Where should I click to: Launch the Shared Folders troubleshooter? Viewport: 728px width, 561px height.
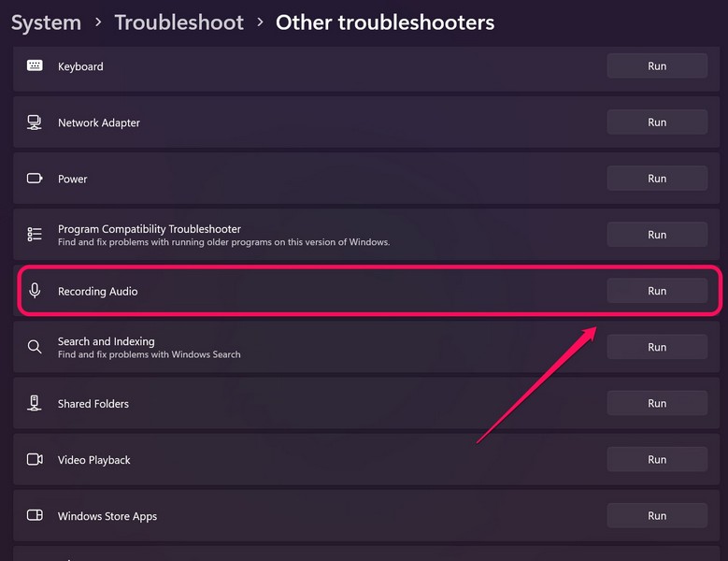(x=657, y=403)
